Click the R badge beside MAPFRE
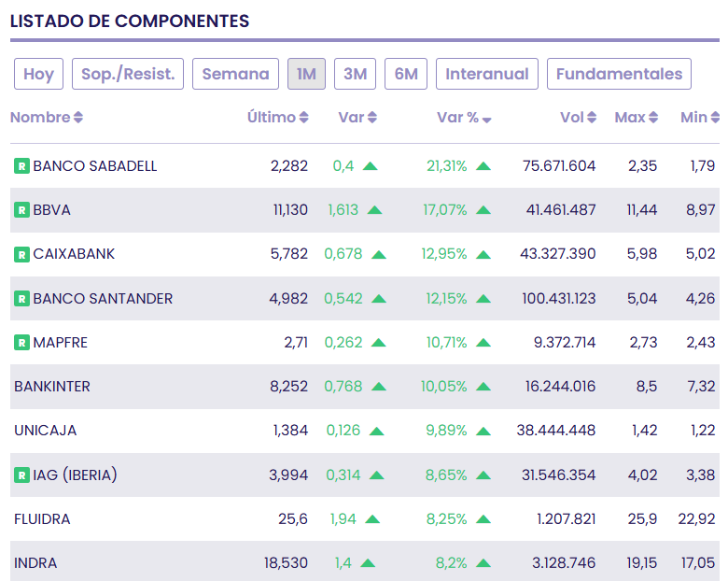The image size is (728, 581). [21, 343]
